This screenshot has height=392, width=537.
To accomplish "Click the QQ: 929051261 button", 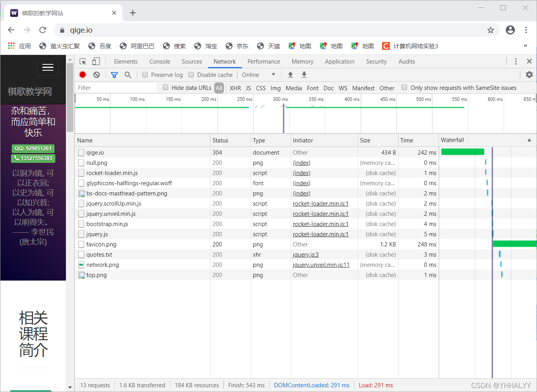I will [x=33, y=148].
